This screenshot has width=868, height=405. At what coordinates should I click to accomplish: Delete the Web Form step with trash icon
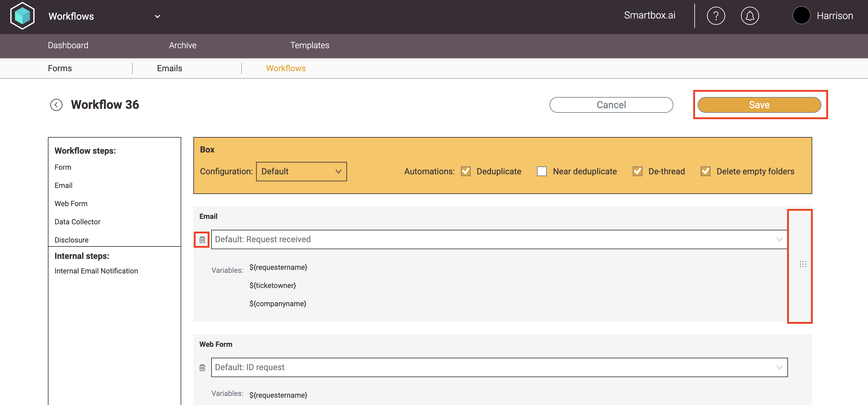[x=202, y=367]
